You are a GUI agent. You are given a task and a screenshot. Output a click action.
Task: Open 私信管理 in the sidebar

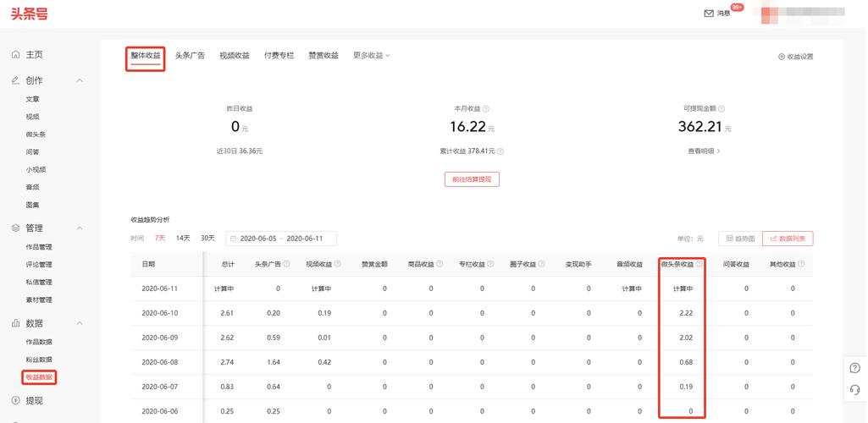39,282
